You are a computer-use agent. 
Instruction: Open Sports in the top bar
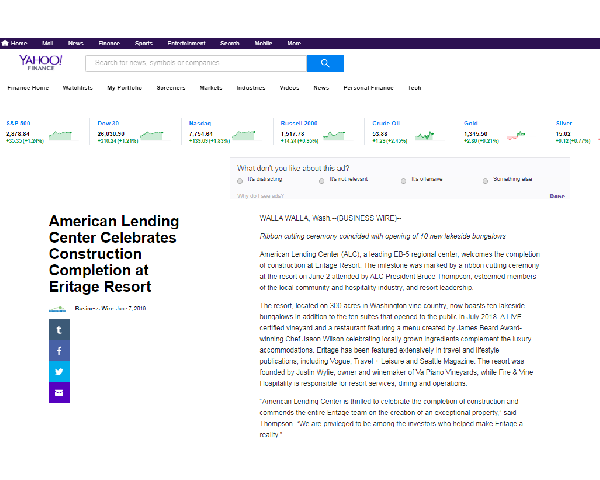[143, 43]
